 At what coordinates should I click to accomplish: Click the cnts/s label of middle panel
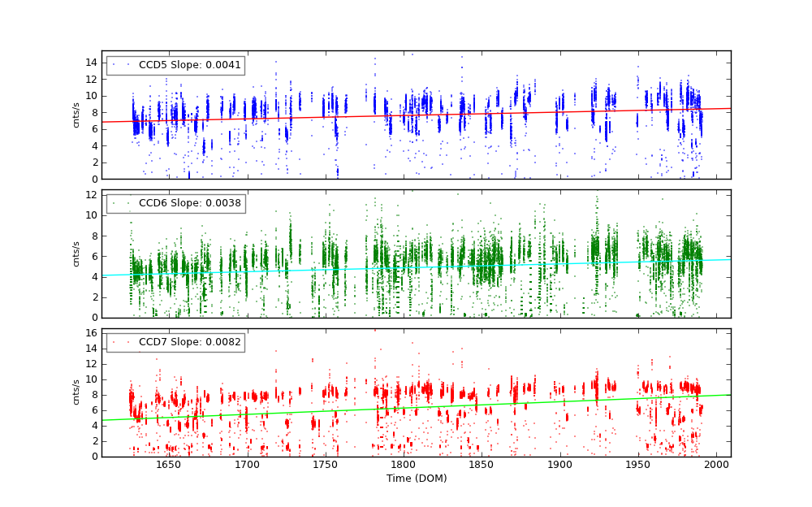(x=76, y=253)
